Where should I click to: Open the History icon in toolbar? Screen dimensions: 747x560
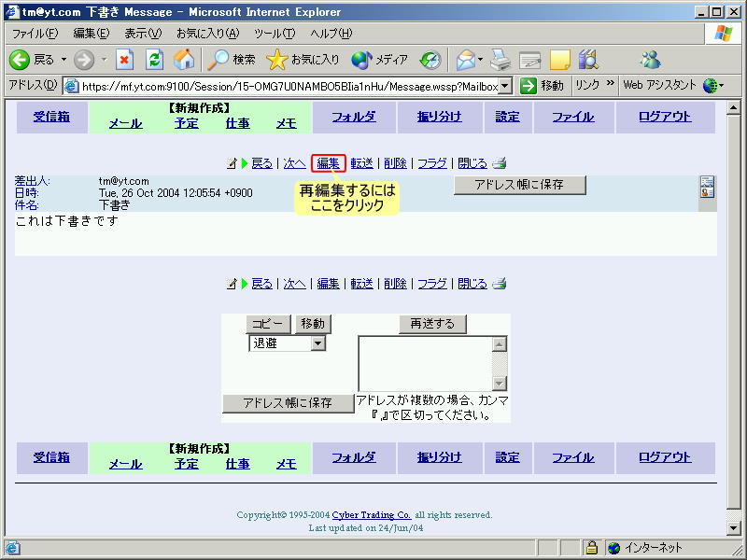tap(430, 60)
